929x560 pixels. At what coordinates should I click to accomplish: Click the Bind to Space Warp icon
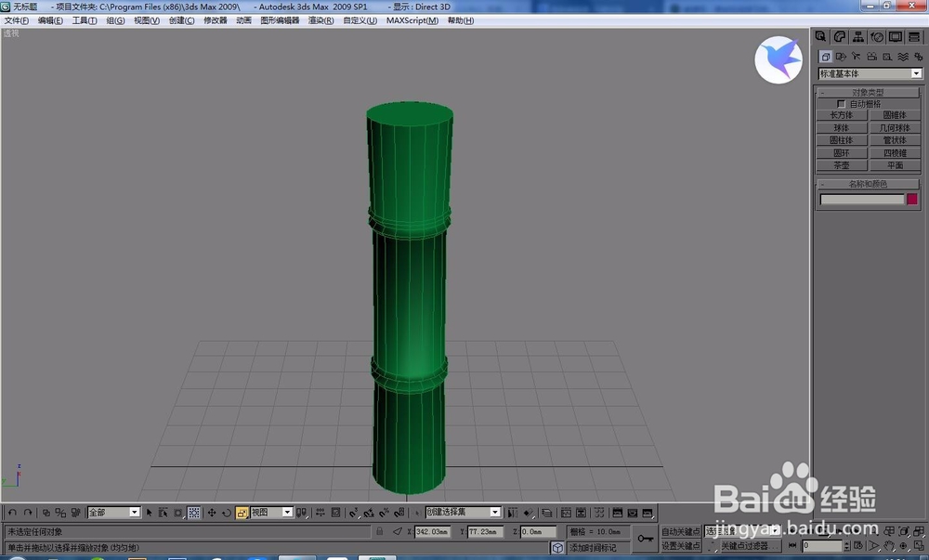(76, 513)
